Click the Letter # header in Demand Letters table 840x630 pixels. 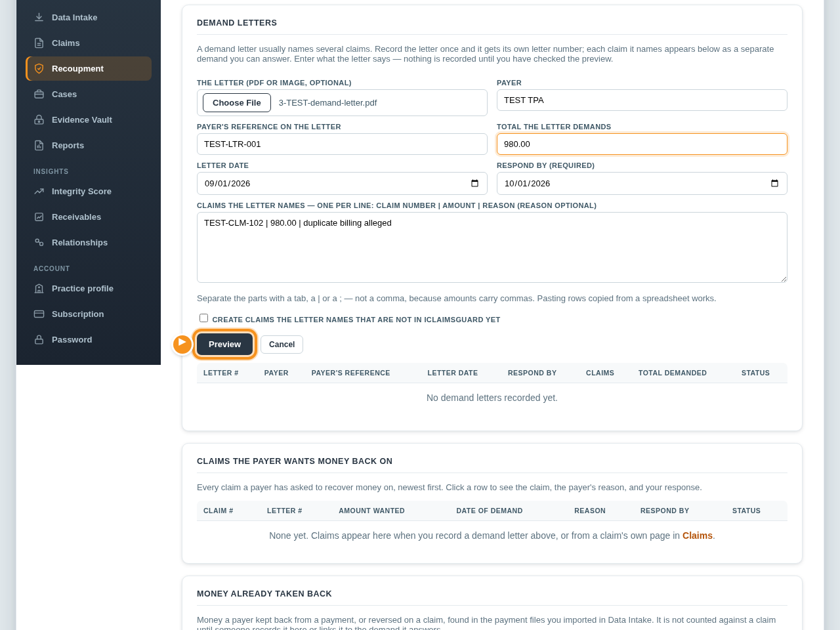pyautogui.click(x=220, y=373)
